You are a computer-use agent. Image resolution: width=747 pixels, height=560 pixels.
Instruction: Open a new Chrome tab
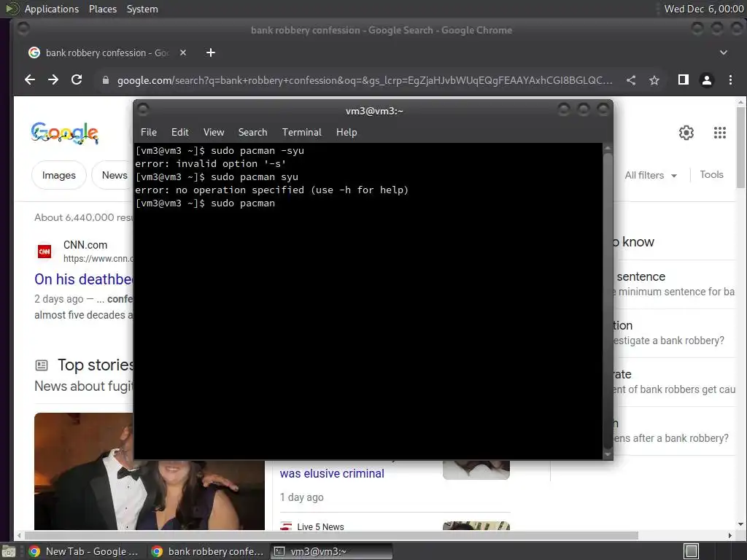(211, 52)
